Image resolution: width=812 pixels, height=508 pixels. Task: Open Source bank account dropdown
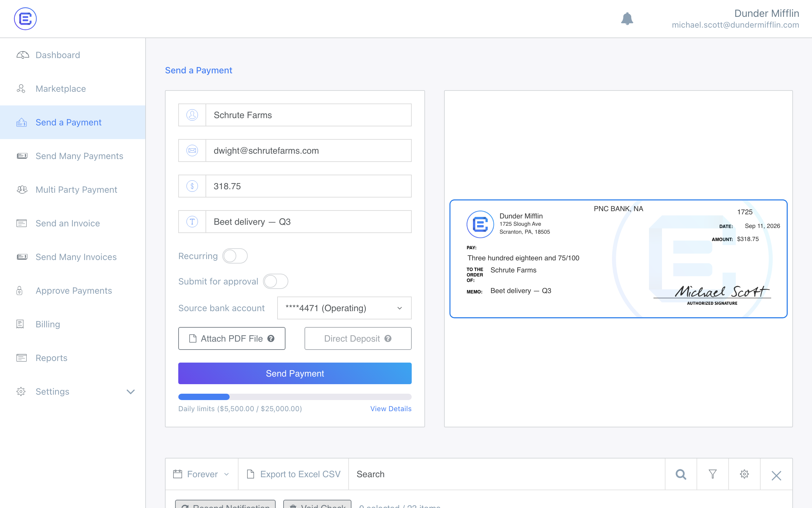pyautogui.click(x=344, y=308)
